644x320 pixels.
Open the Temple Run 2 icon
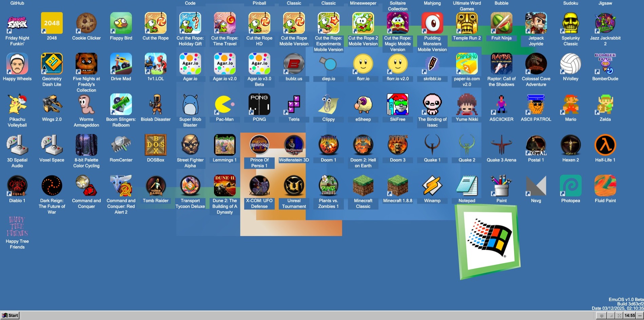(467, 23)
